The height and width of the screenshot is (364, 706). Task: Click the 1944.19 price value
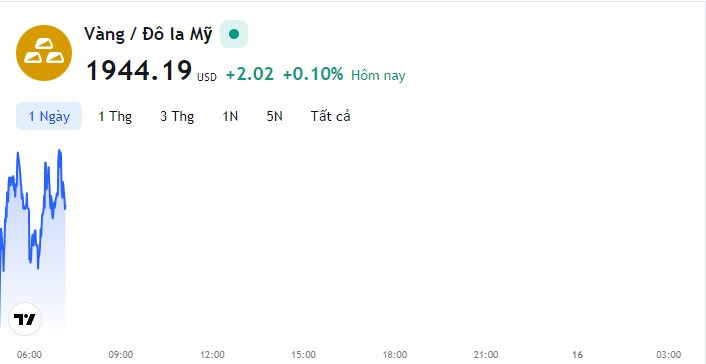tap(139, 71)
